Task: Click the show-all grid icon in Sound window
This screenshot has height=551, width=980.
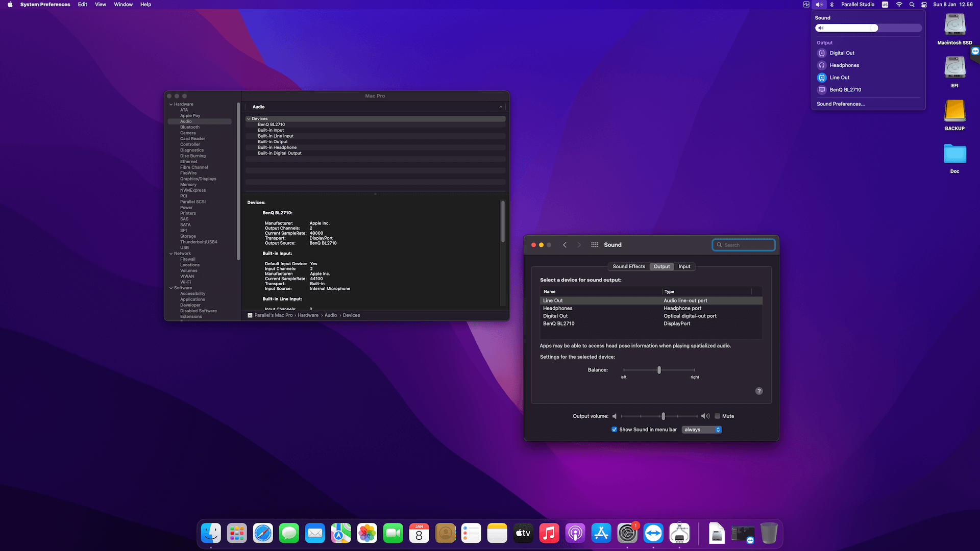Action: (x=595, y=245)
